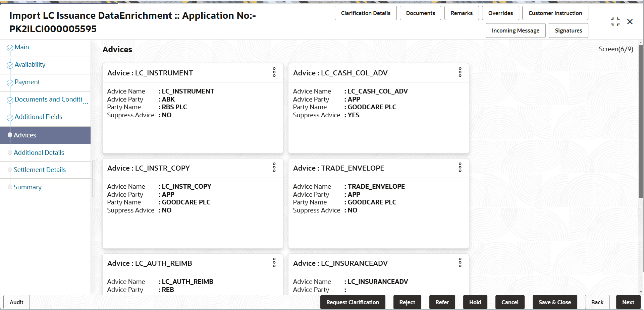
Task: Open the LC_INSURANCEADV advice options menu
Action: [x=460, y=262]
